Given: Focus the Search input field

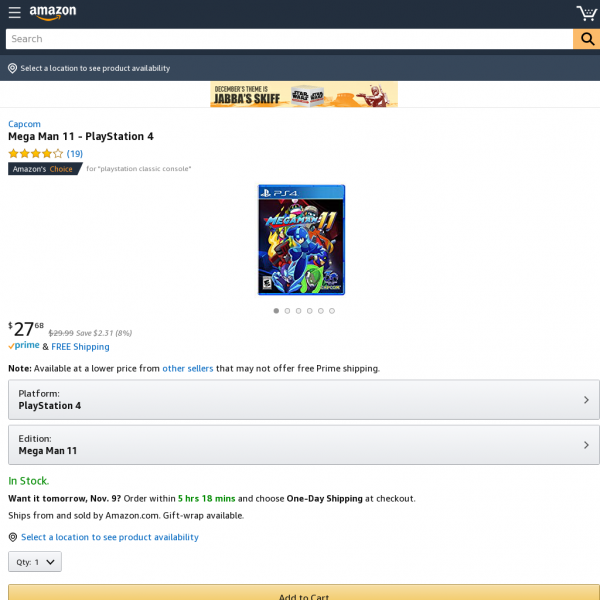Looking at the screenshot, I should (x=289, y=39).
